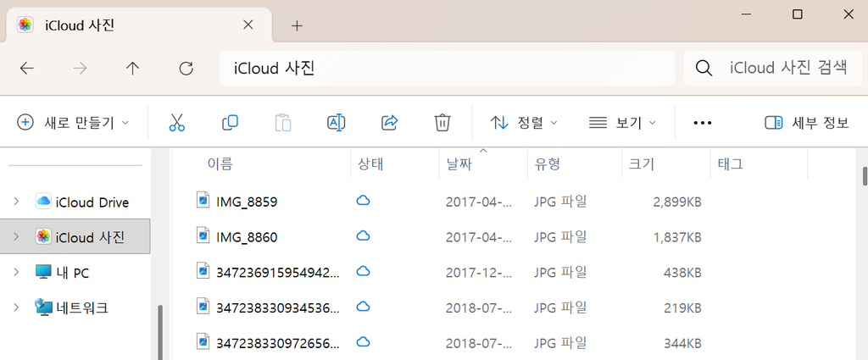Click cloud status icon of 347236915954942 file
Image resolution: width=868 pixels, height=360 pixels.
(x=363, y=271)
